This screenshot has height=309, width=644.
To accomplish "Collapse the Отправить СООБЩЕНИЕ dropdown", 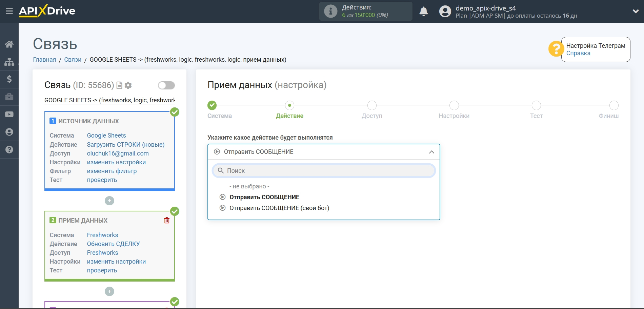I will pyautogui.click(x=431, y=152).
